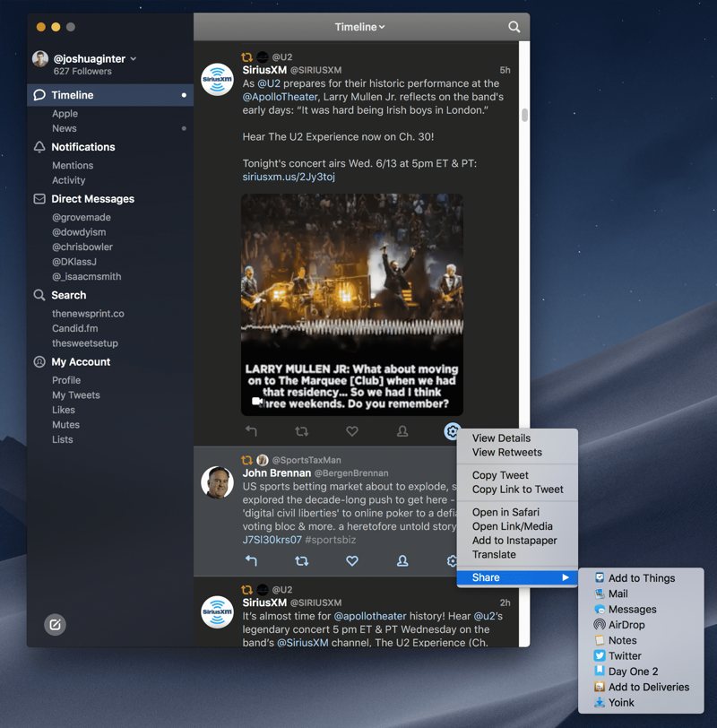Click the timeline scrollbar thumb
717x728 pixels.
[x=524, y=115]
